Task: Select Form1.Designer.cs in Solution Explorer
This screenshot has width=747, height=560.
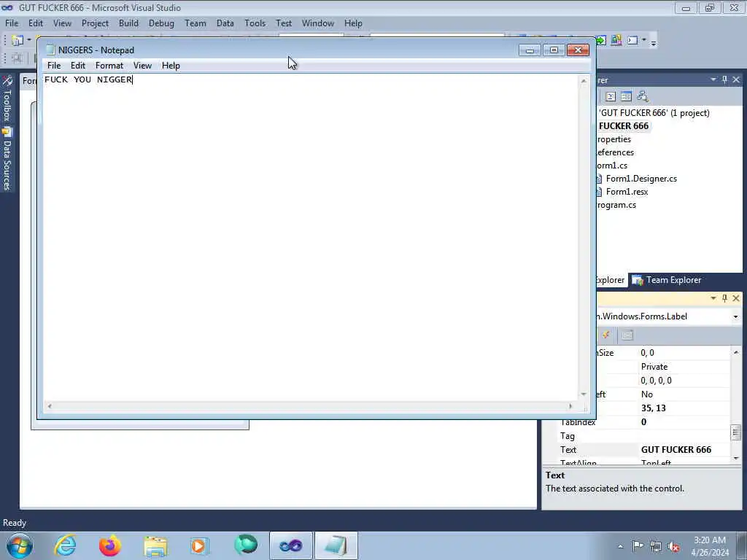Action: [x=641, y=179]
